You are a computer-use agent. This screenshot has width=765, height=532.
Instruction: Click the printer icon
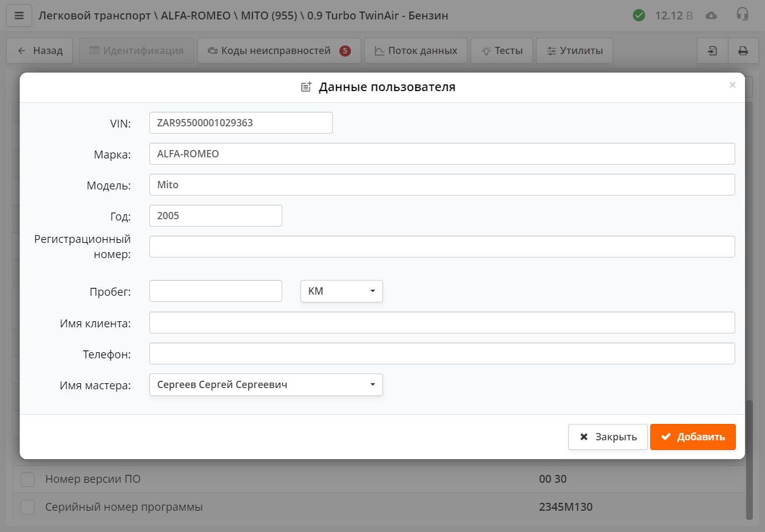743,50
